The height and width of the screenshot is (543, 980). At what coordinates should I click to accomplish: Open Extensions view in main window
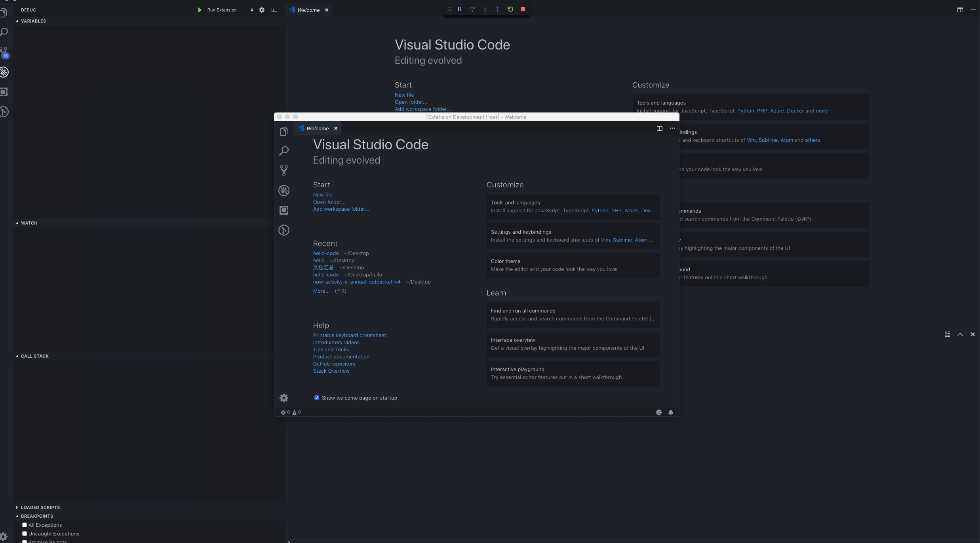click(x=4, y=92)
